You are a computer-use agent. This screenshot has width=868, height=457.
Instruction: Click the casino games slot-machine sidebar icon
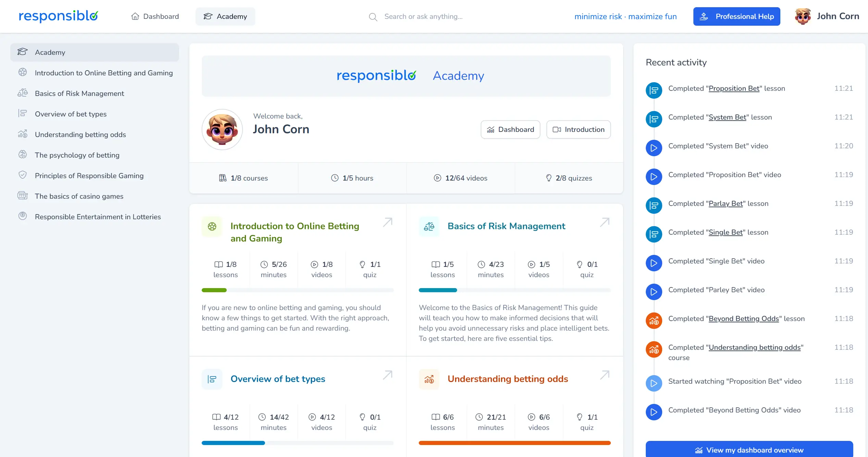click(23, 196)
